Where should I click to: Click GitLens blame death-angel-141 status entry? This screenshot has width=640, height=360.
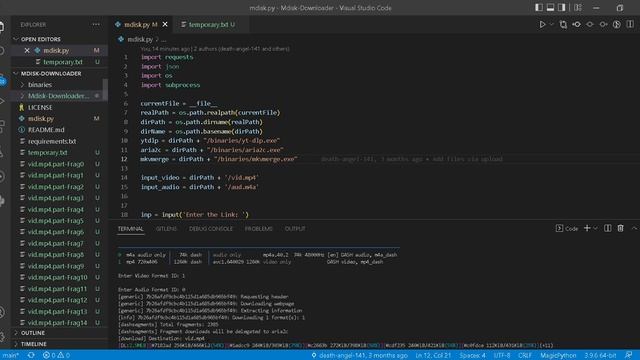pos(359,356)
